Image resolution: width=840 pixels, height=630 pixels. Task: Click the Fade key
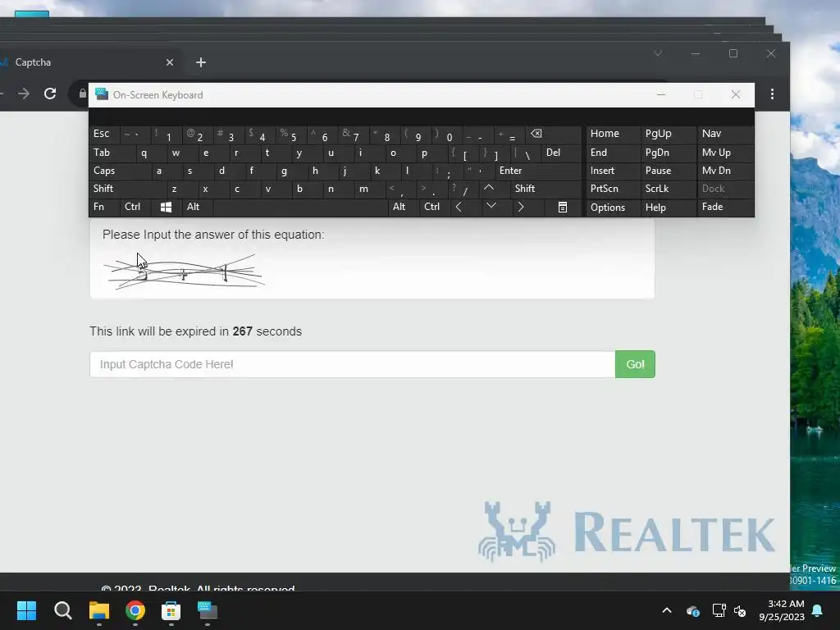tap(725, 207)
